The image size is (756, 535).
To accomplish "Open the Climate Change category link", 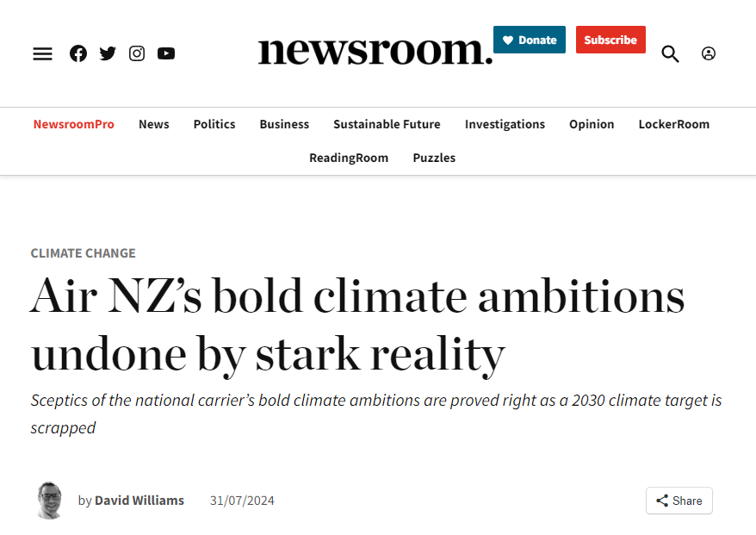I will click(x=83, y=253).
